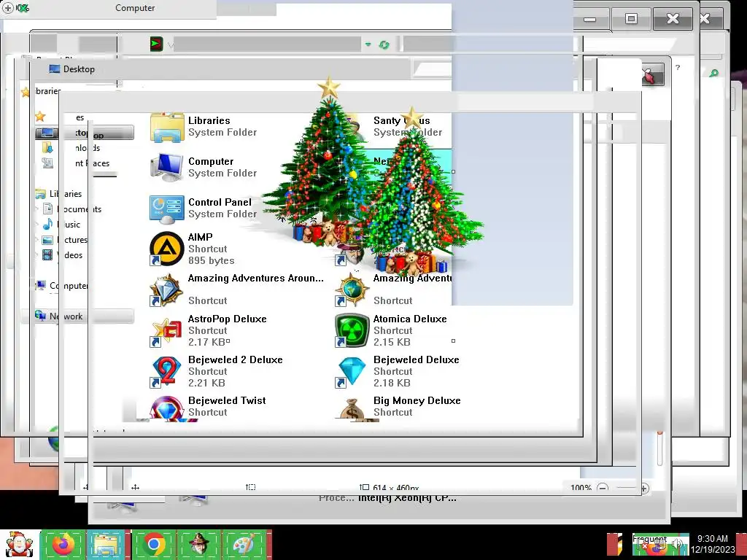The image size is (747, 560).
Task: Launch Firefox from the taskbar
Action: point(63,544)
